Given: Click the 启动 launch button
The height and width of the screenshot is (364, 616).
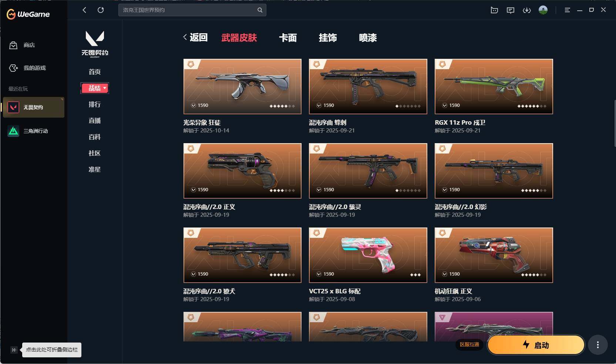Looking at the screenshot, I should click(536, 345).
